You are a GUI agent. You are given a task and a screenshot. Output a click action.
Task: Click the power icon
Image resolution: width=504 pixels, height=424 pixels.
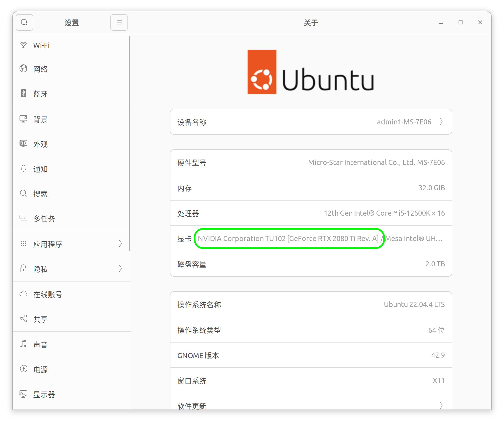tap(23, 369)
